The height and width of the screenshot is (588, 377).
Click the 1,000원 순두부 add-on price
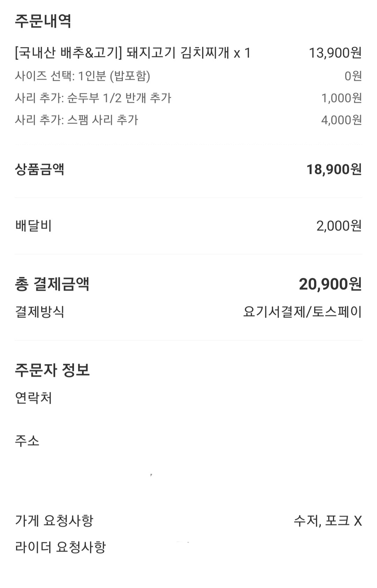tap(341, 98)
